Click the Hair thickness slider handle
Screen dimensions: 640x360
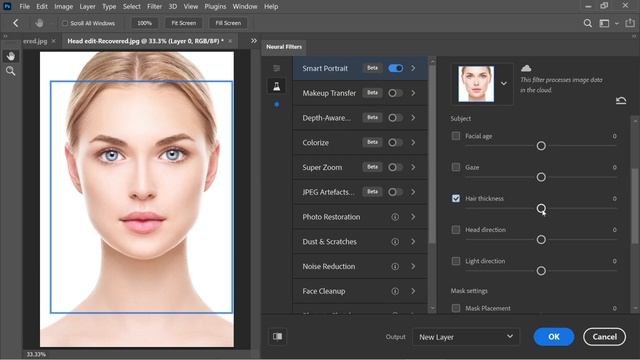click(x=541, y=209)
